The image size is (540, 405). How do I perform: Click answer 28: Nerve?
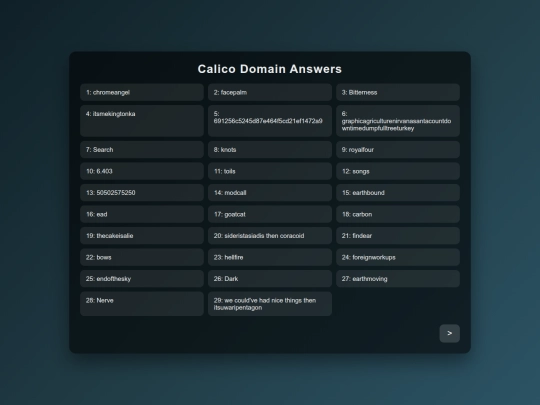[x=142, y=304]
